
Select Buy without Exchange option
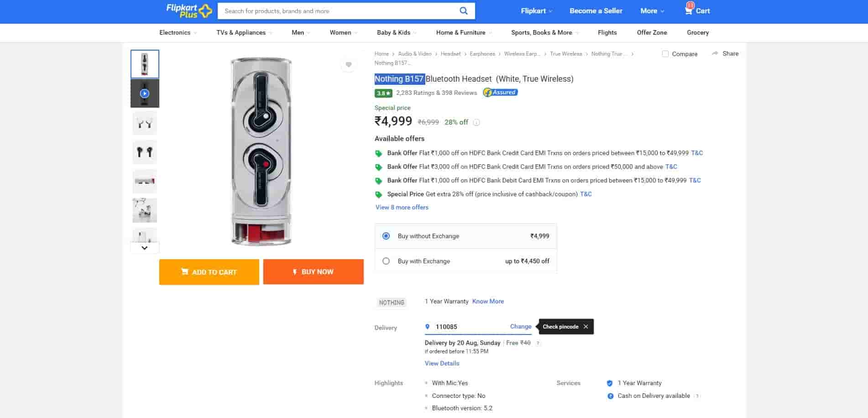(x=386, y=236)
